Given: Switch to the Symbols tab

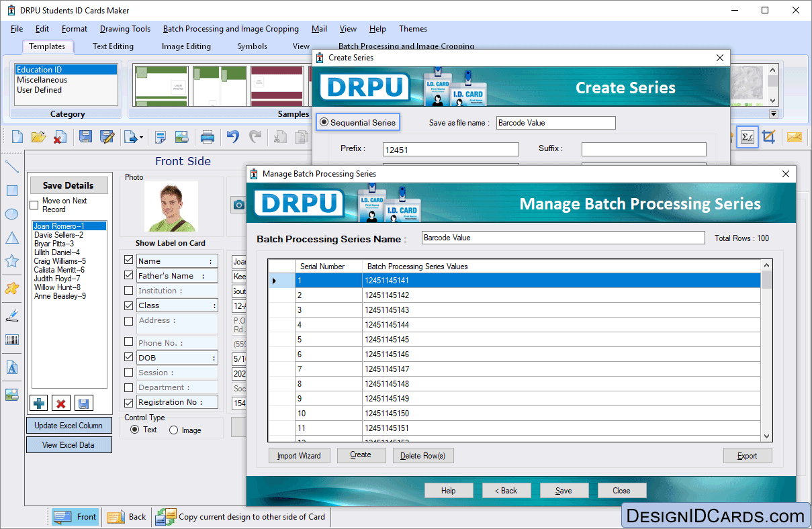Looking at the screenshot, I should click(252, 46).
